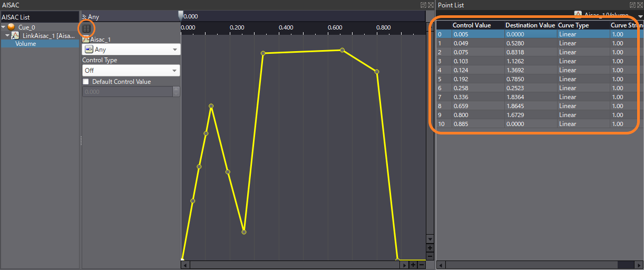Open the Control Type dropdown
The width and height of the screenshot is (644, 270).
131,71
